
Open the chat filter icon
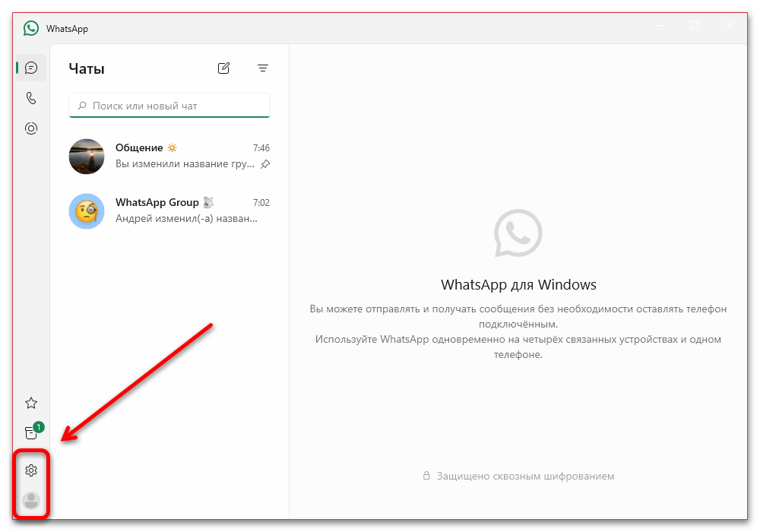[263, 68]
